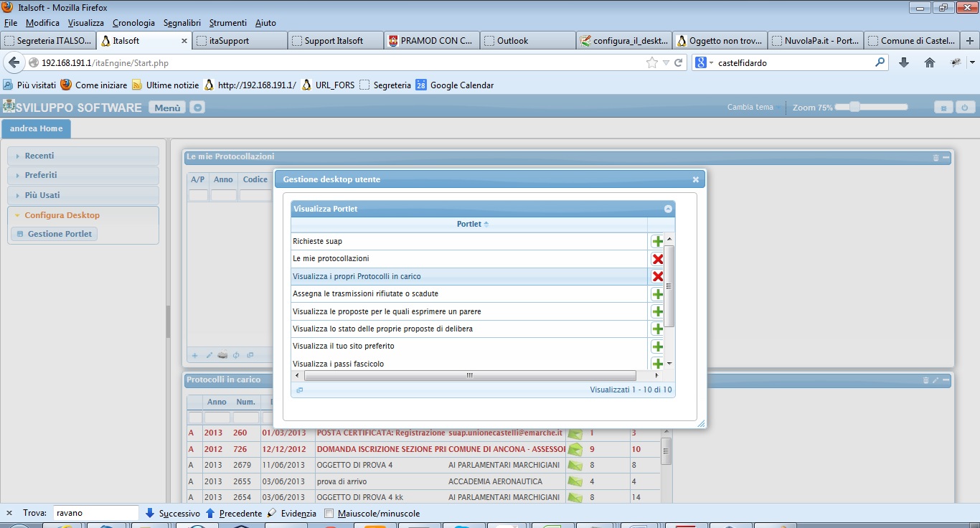Open the Menù button
The image size is (980, 528).
167,108
